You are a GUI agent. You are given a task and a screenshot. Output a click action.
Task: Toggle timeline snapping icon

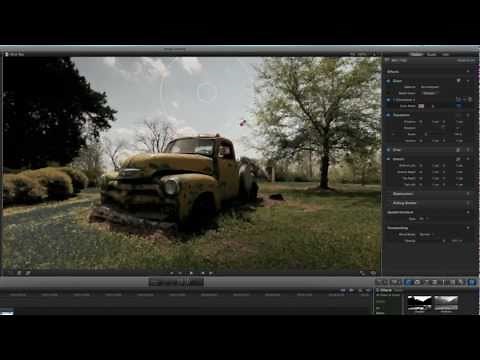tap(368, 291)
